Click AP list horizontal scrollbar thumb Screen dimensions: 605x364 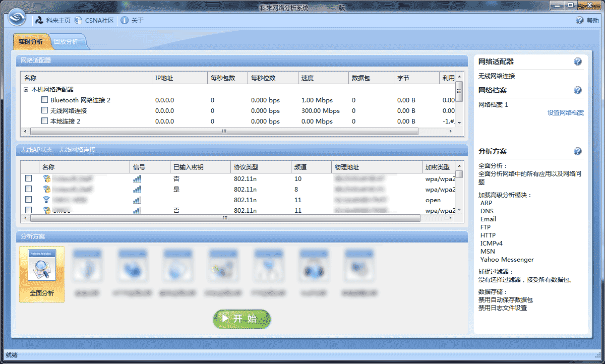click(x=225, y=218)
